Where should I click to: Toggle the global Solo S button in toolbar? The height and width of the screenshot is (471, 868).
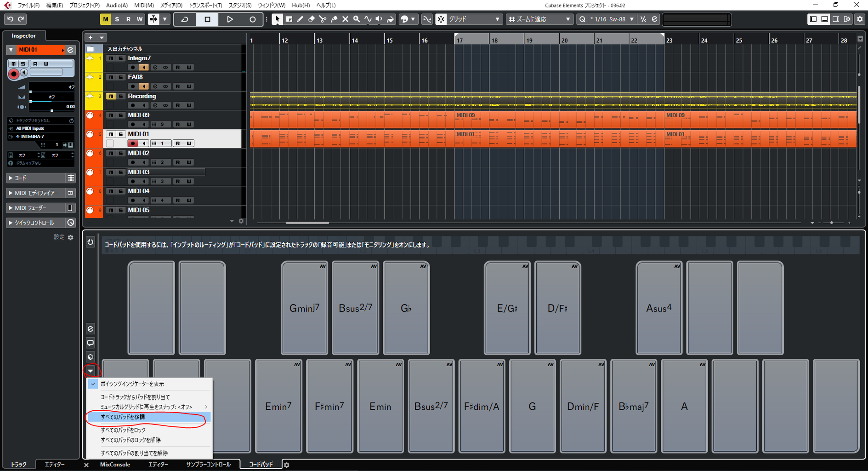click(117, 19)
